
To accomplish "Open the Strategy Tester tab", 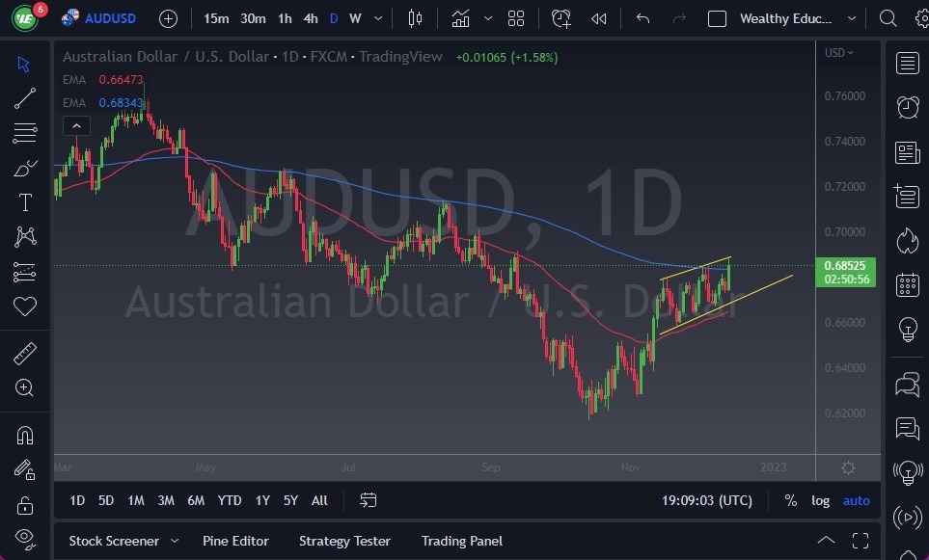I will 344,541.
